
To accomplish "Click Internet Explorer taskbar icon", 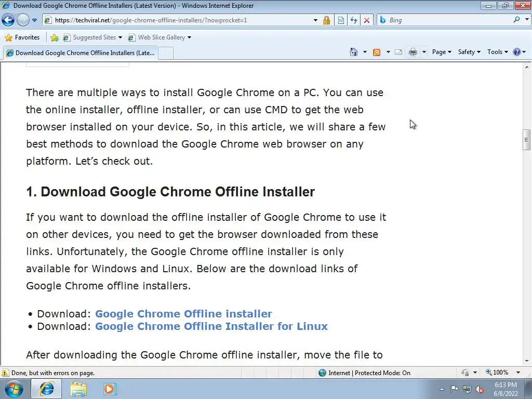I will 47,389.
